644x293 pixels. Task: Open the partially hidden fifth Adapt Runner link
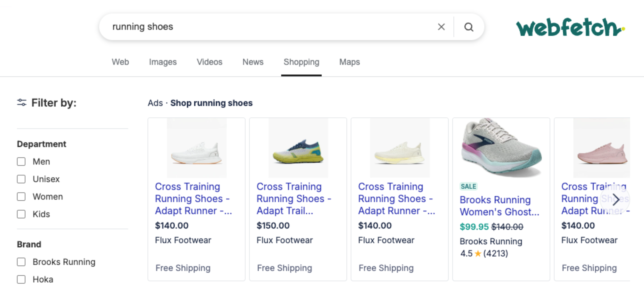point(595,199)
